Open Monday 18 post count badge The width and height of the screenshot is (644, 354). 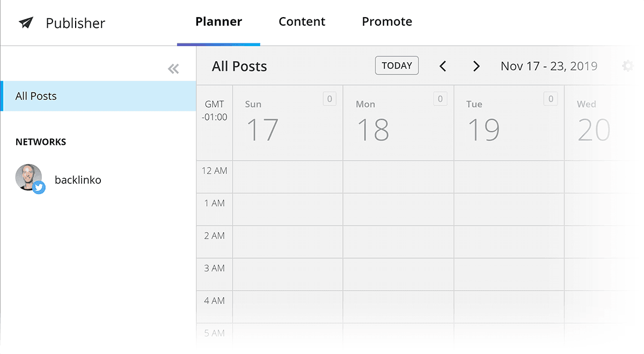[x=440, y=99]
